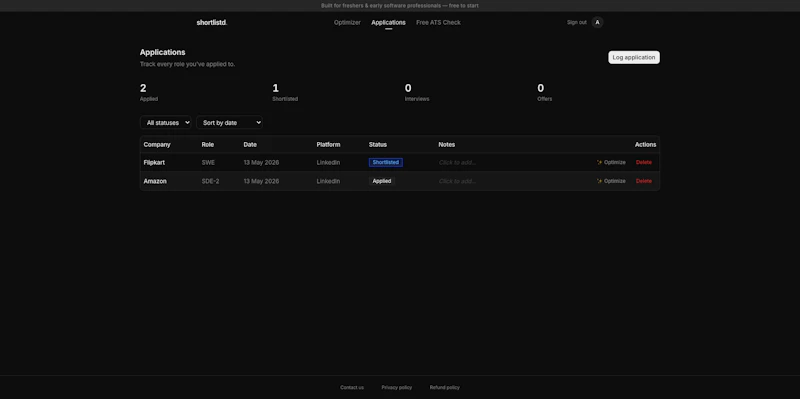Click the Shortlisted count stat
This screenshot has height=399, width=800.
coord(285,92)
